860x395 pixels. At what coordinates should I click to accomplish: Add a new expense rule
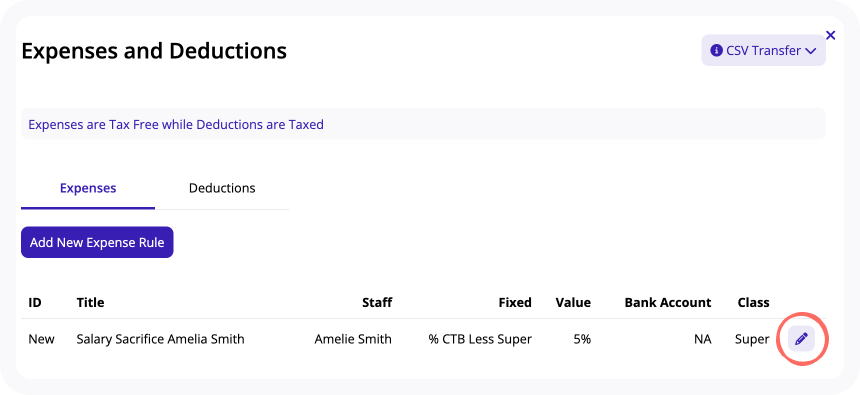[x=97, y=242]
